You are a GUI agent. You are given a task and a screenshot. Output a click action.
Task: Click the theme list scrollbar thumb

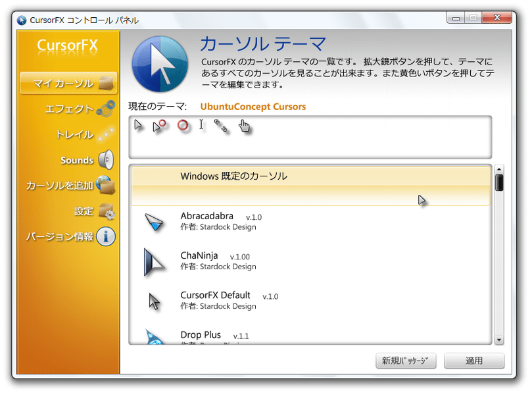[498, 183]
